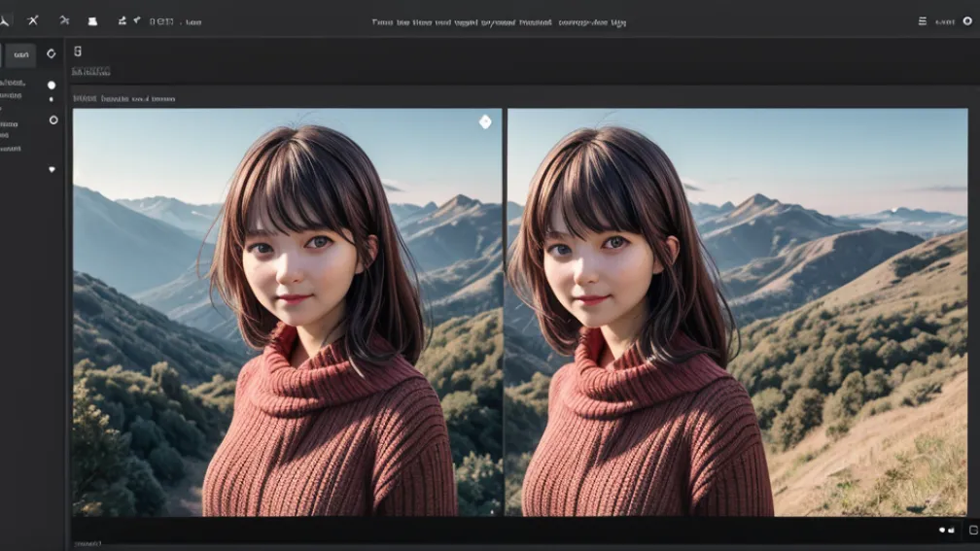This screenshot has width=980, height=551.
Task: Select the solid white stamp tool icon
Action: (92, 20)
